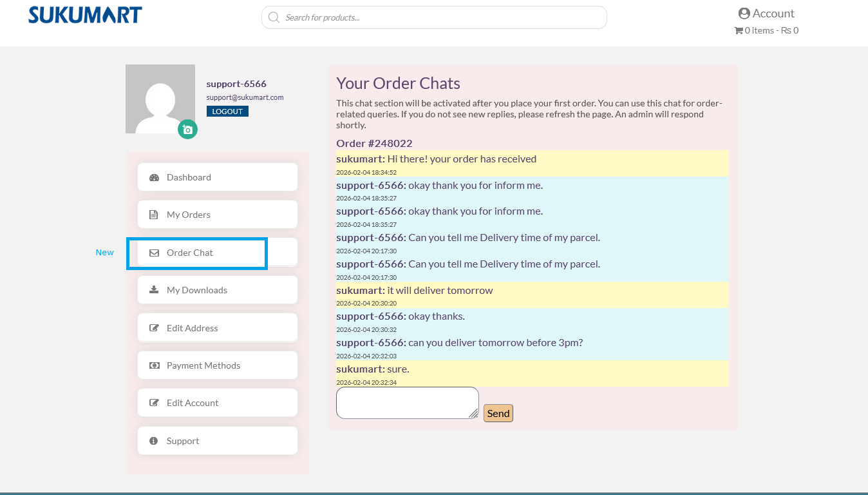
Task: Click the Payment Methods money icon
Action: coord(154,365)
